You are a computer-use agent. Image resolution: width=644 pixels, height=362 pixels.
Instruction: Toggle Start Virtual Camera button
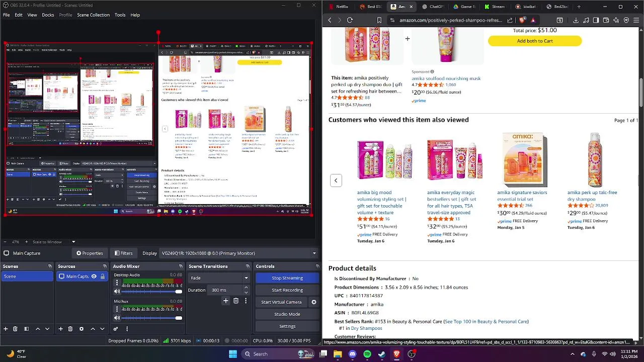[x=281, y=302]
